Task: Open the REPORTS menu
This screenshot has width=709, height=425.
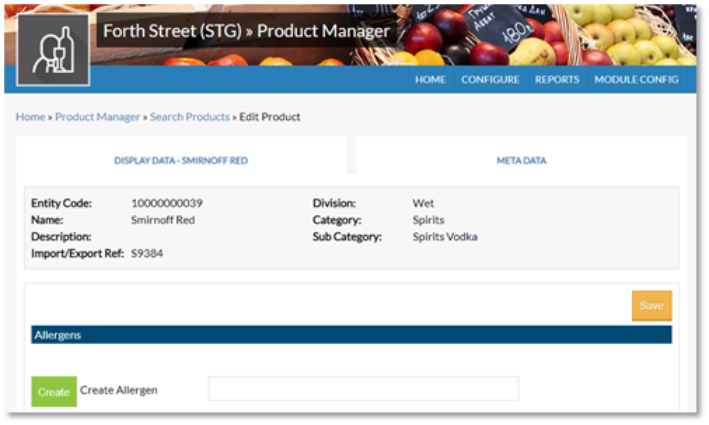Action: click(x=557, y=80)
